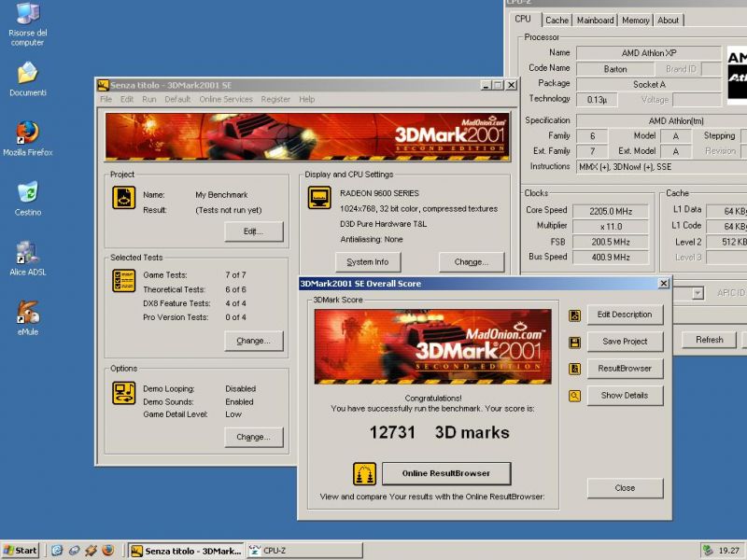Click the CPU-Z Name field 'AMD Athlon XP'
The width and height of the screenshot is (747, 560).
coord(649,53)
